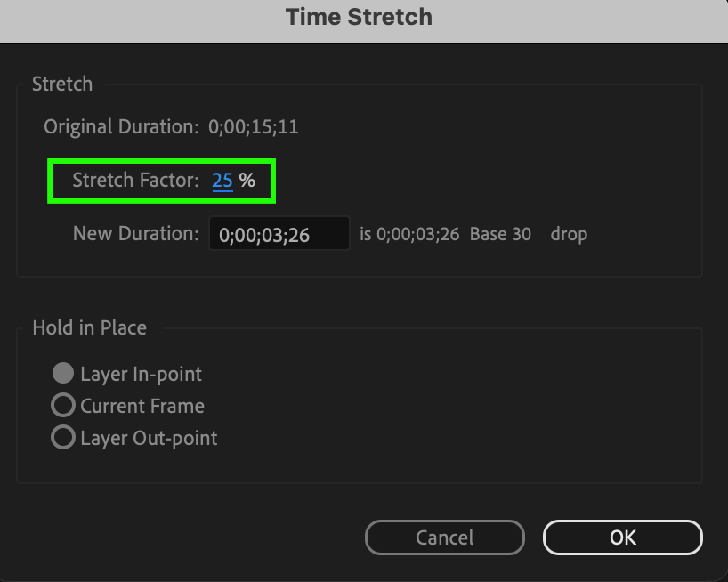
Task: Click the Current Frame option label text
Action: pos(142,406)
